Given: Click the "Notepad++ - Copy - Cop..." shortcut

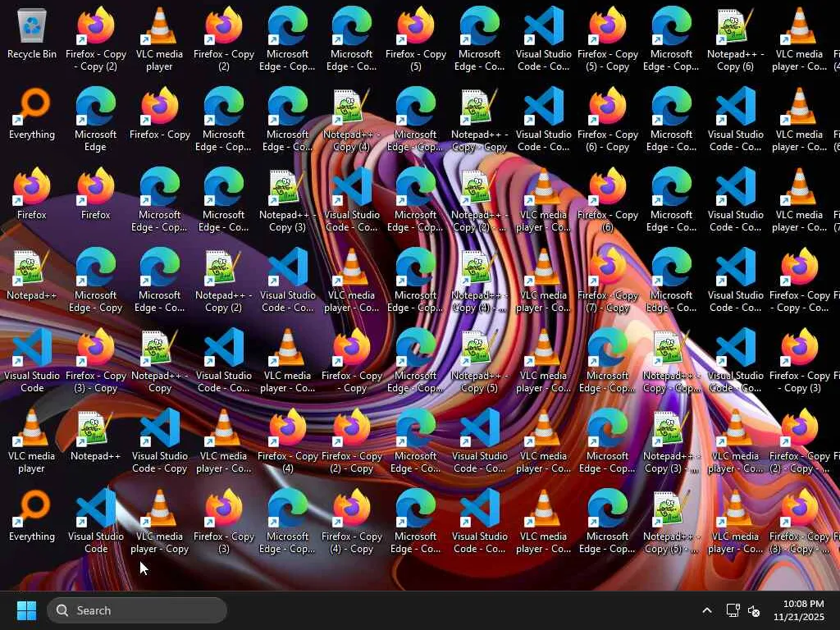Looking at the screenshot, I should coord(671,361).
